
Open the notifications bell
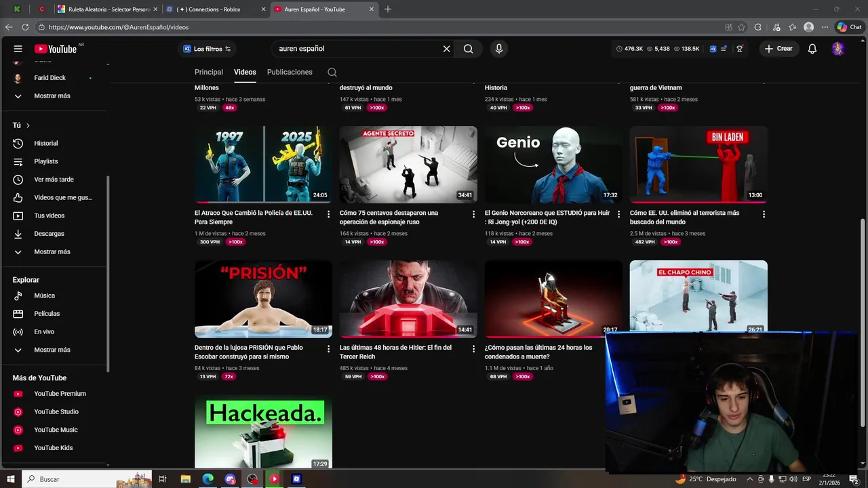(812, 49)
